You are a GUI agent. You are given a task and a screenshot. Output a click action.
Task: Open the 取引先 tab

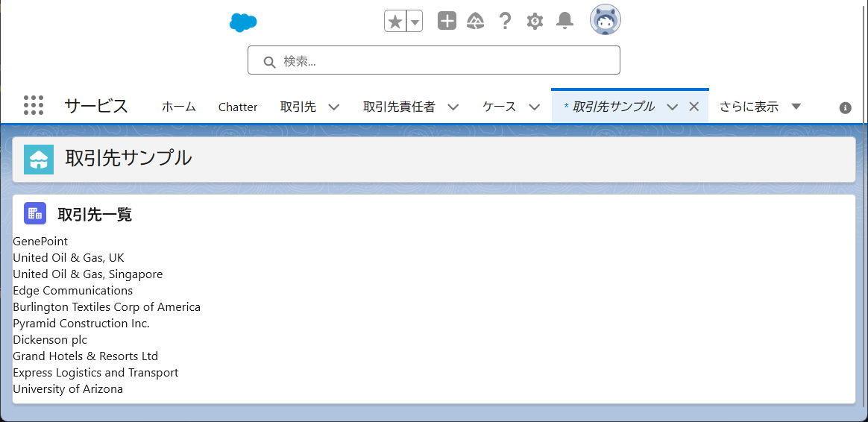coord(298,107)
